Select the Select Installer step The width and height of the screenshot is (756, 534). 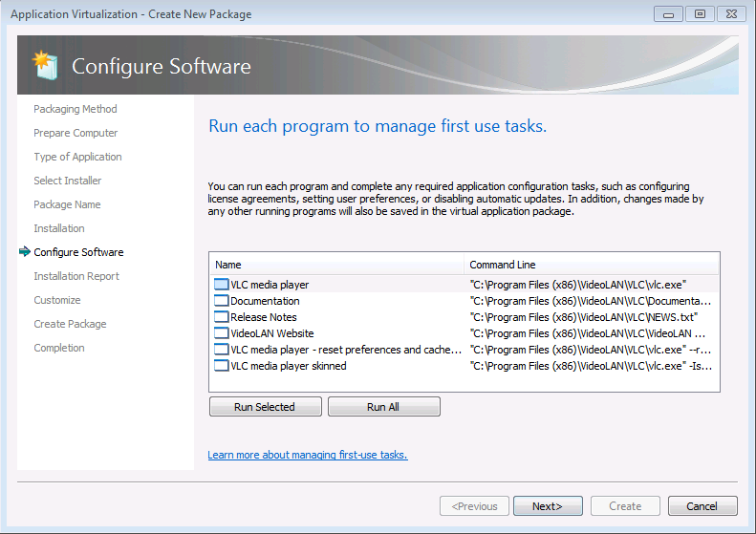68,181
